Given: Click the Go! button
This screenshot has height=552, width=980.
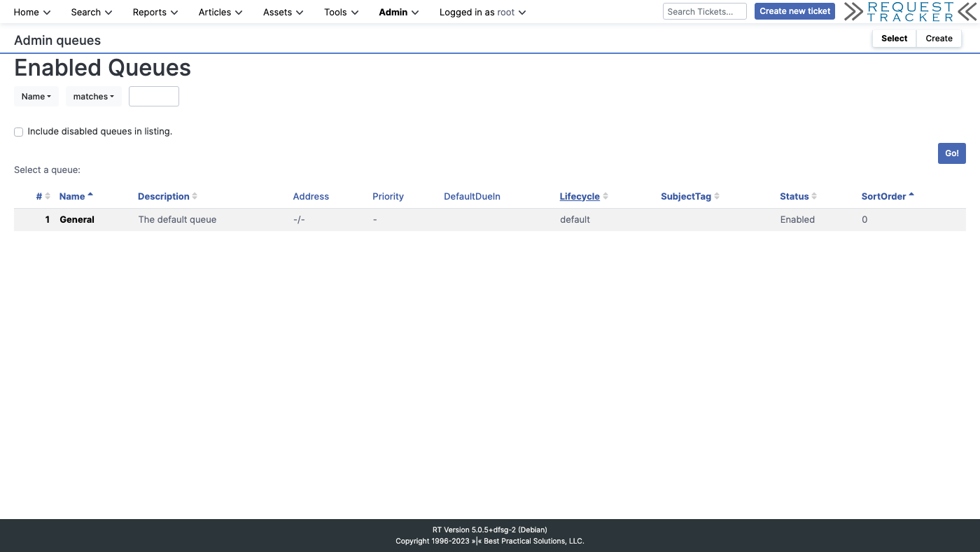Looking at the screenshot, I should [952, 153].
